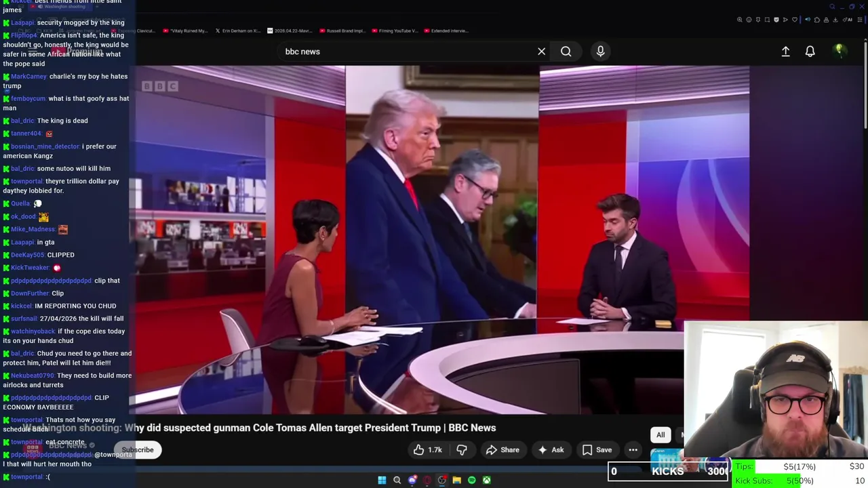The image size is (868, 488).
Task: Click chat username 'bosnian_mine_detector'
Action: pyautogui.click(x=45, y=146)
